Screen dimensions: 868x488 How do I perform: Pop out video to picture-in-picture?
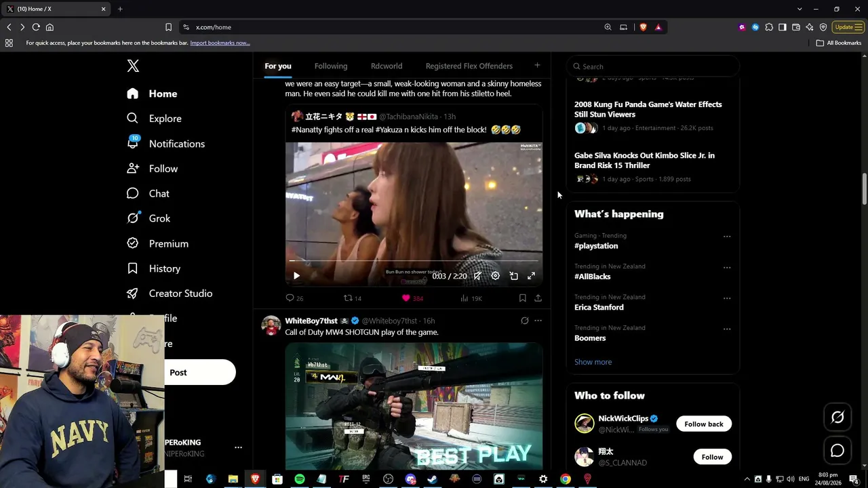514,276
